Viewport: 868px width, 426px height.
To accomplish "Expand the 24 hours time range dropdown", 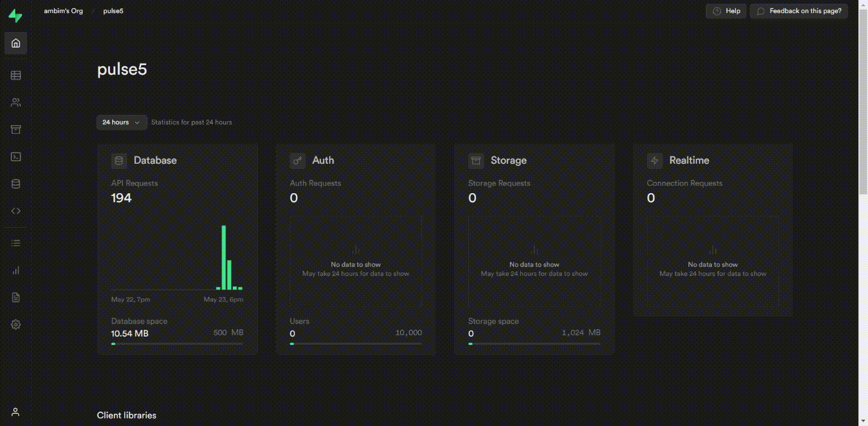I will [122, 122].
